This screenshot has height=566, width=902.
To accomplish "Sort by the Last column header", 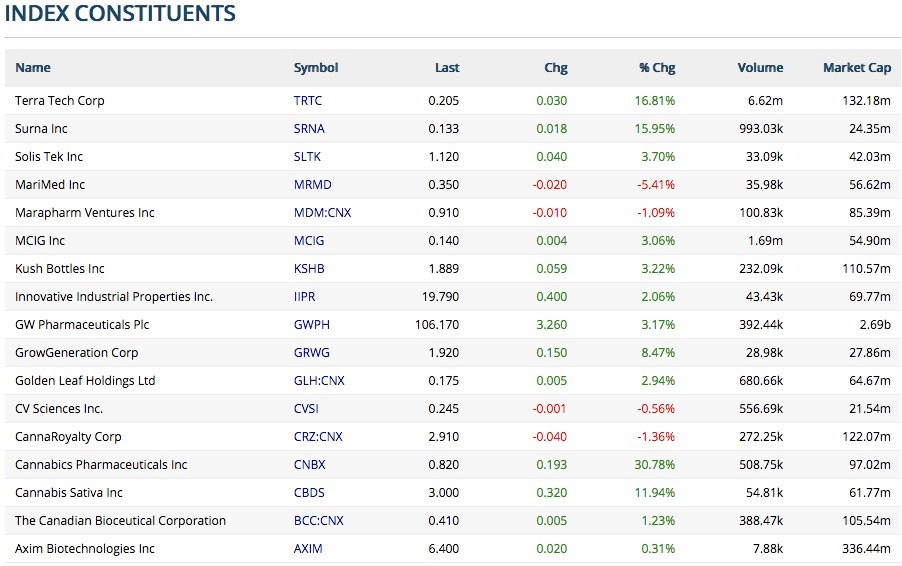I will point(447,67).
